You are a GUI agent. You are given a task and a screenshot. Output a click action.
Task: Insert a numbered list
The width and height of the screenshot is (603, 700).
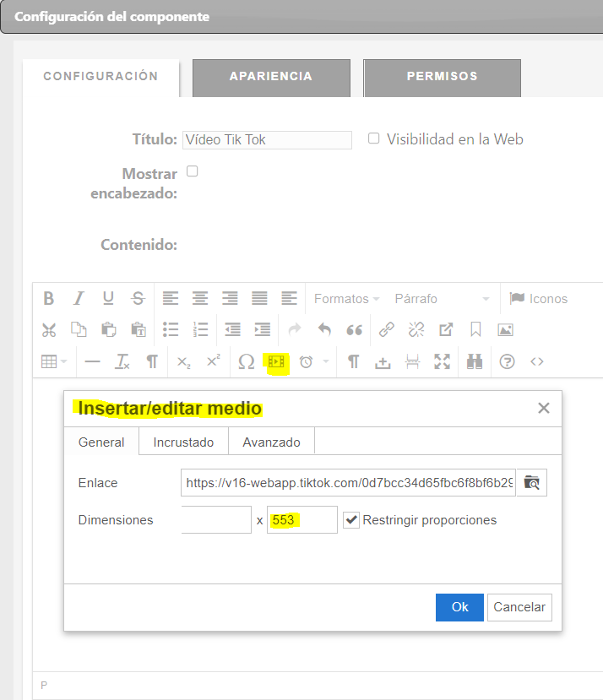(200, 330)
